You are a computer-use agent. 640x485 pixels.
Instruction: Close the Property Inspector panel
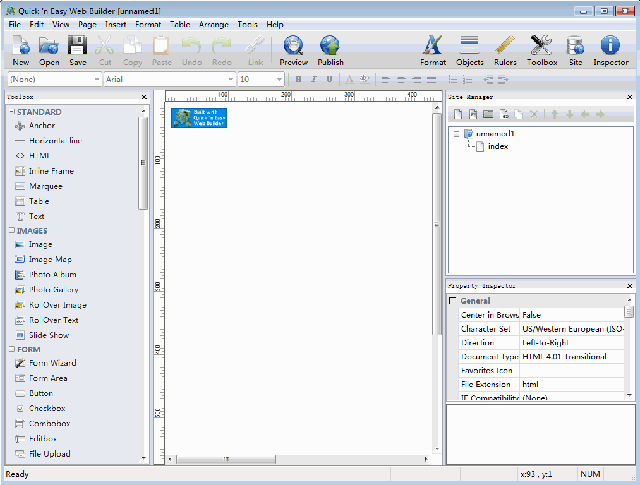629,286
